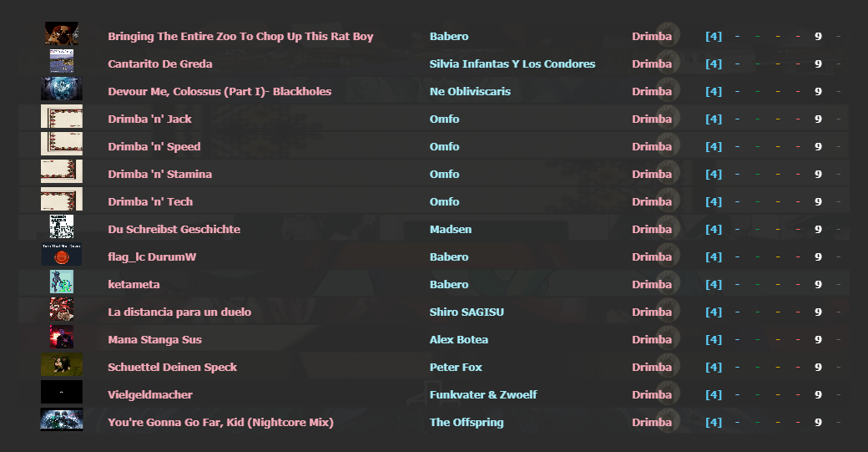Click Drimba's avatar icon in Mana Stanga Sus row
868x452 pixels.
(x=668, y=339)
